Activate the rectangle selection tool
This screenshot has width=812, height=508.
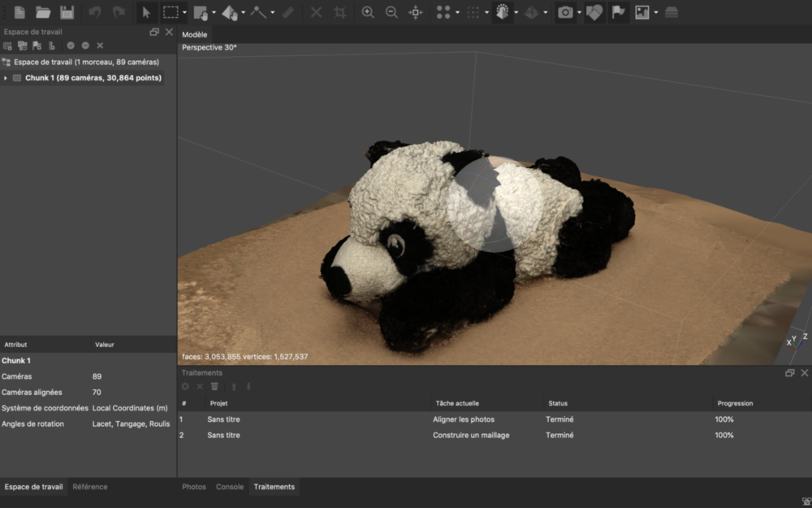170,12
